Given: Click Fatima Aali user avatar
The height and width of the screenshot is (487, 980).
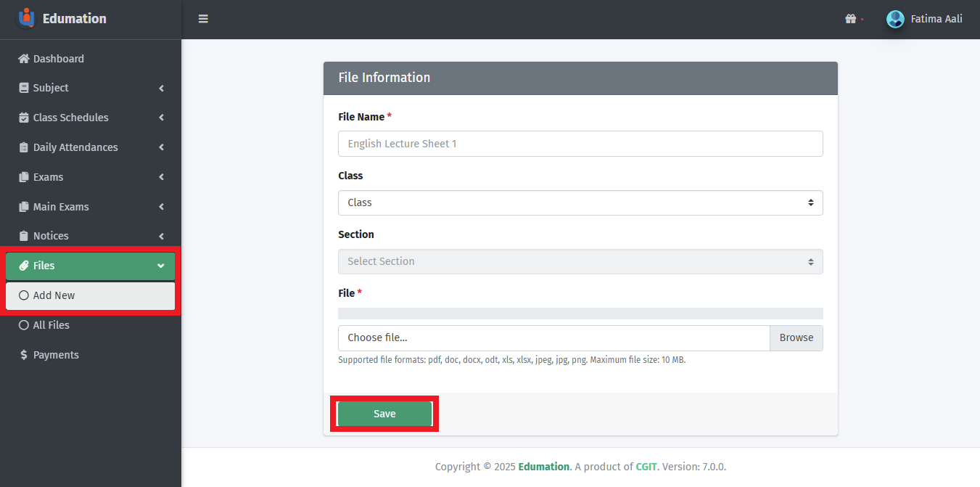Looking at the screenshot, I should pyautogui.click(x=895, y=19).
